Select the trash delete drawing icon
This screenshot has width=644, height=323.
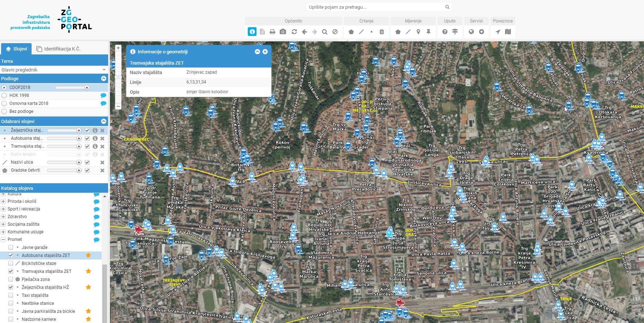382,32
